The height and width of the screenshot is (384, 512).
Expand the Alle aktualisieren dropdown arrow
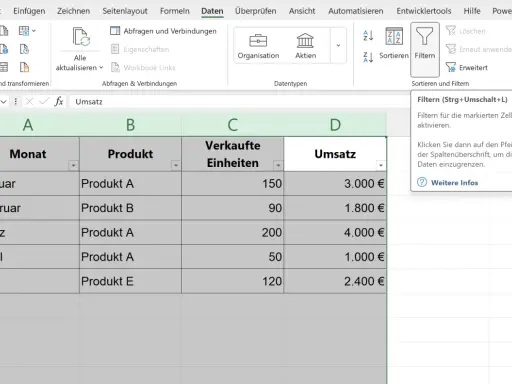[x=101, y=68]
